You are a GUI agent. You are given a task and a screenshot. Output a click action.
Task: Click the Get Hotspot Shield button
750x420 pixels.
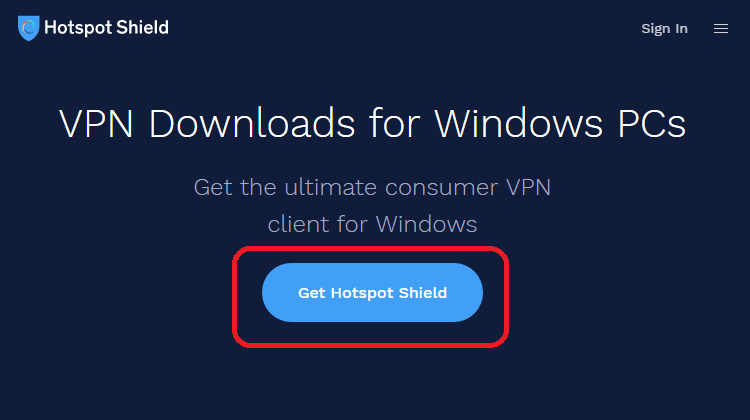372,292
